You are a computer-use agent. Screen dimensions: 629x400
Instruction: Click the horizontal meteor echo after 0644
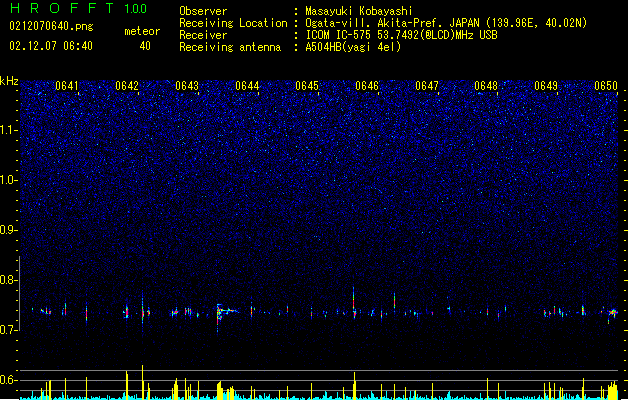coord(229,311)
